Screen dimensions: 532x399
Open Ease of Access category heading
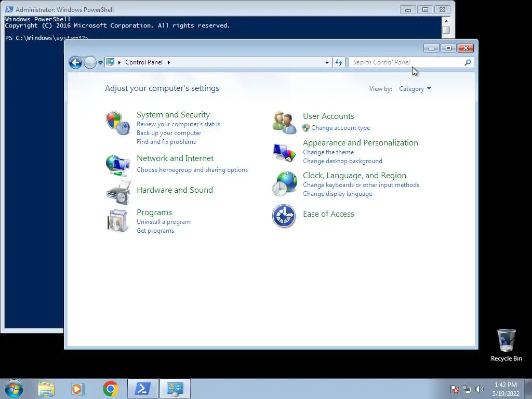[x=328, y=214]
